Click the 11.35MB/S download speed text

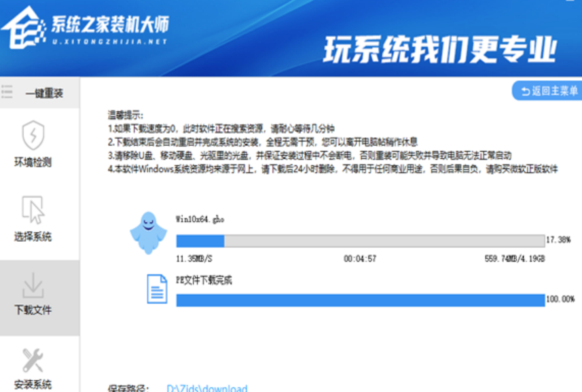pos(195,259)
